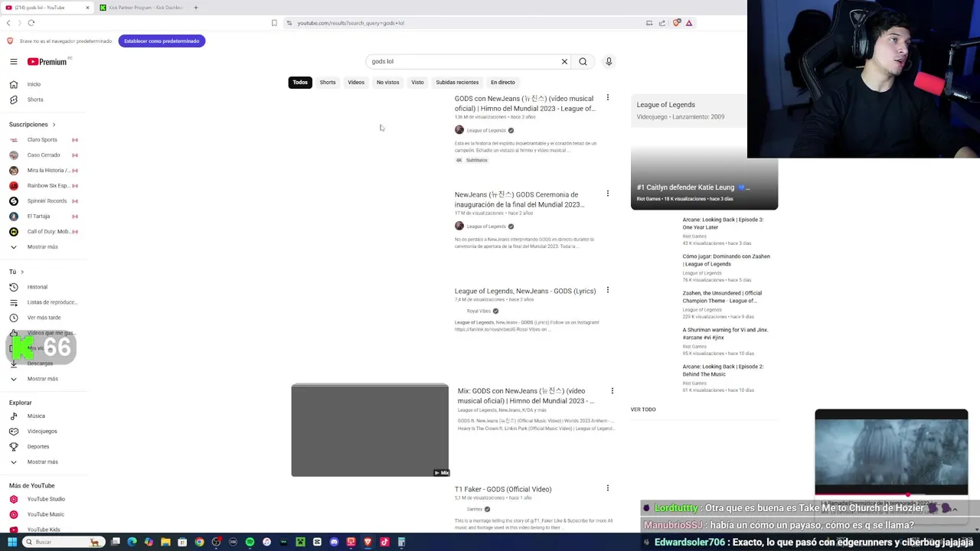This screenshot has width=980, height=551.
Task: Select the Shorts filter chip
Action: [328, 82]
